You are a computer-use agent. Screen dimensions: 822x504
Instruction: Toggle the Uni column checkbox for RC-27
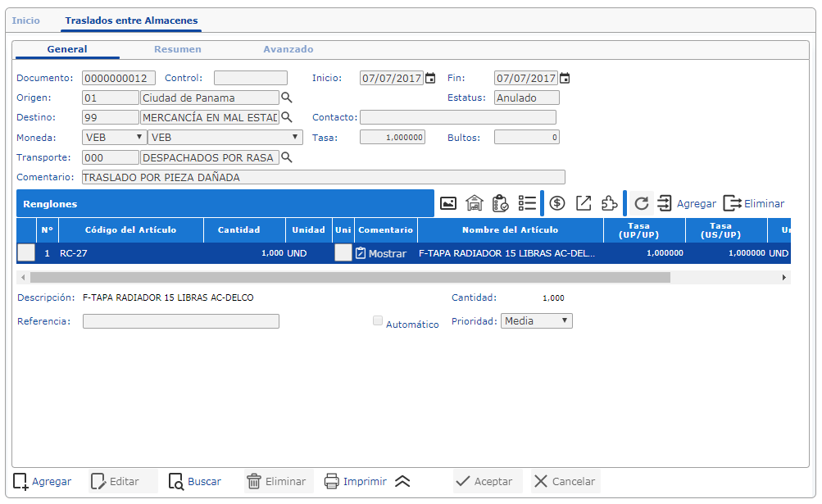click(343, 253)
